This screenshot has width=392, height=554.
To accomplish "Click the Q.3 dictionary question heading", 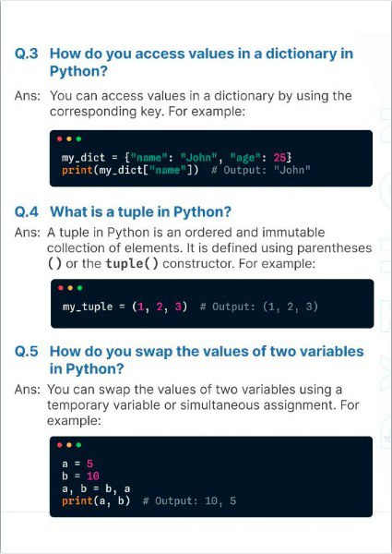I will (x=184, y=62).
